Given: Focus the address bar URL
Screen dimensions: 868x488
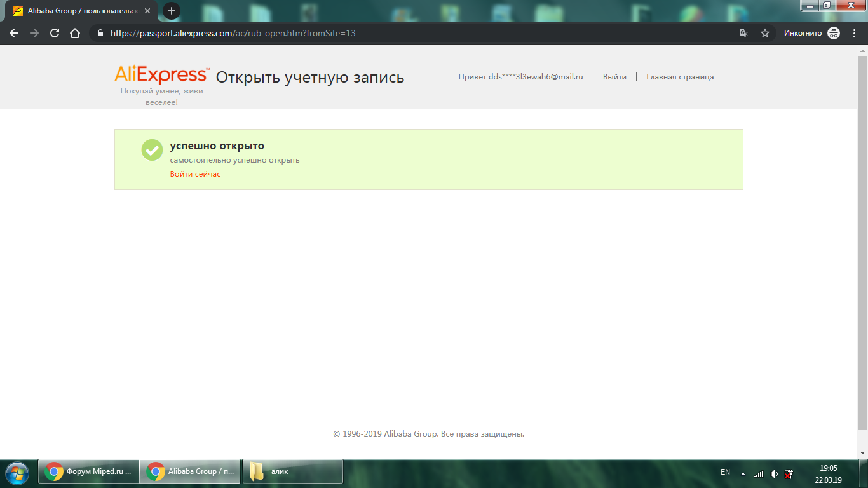Looking at the screenshot, I should (233, 33).
